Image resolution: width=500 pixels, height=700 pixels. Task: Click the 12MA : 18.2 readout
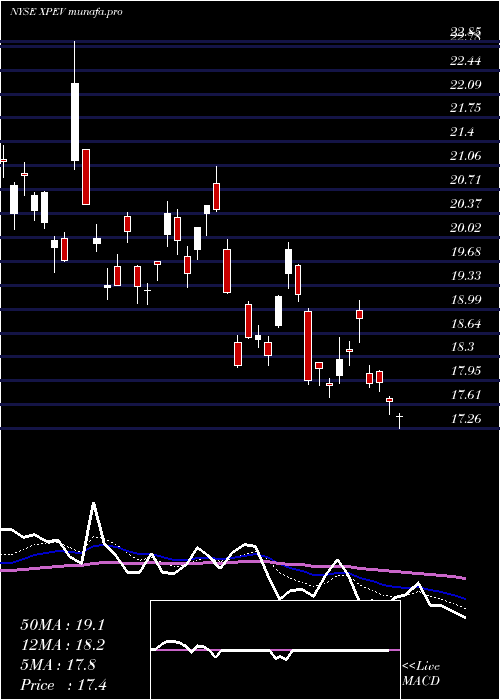[x=62, y=645]
